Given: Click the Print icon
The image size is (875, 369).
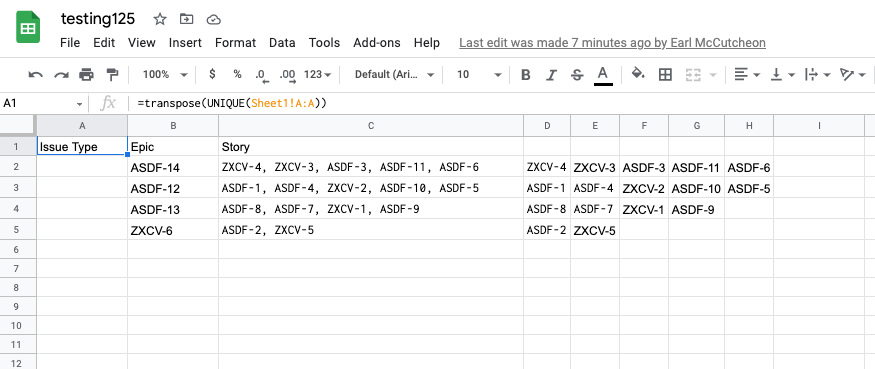Looking at the screenshot, I should [x=86, y=75].
